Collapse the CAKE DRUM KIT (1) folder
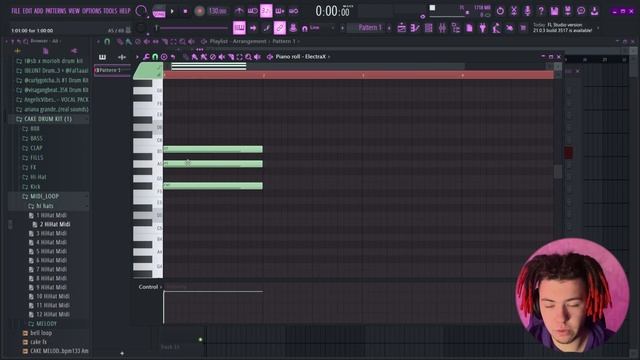Viewport: 640px width, 360px height. 47,119
